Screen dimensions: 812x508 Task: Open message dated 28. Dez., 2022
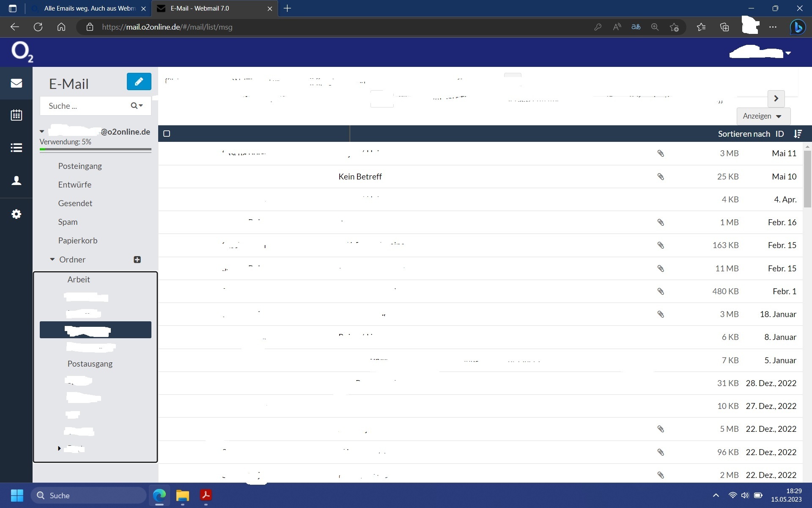[480, 383]
